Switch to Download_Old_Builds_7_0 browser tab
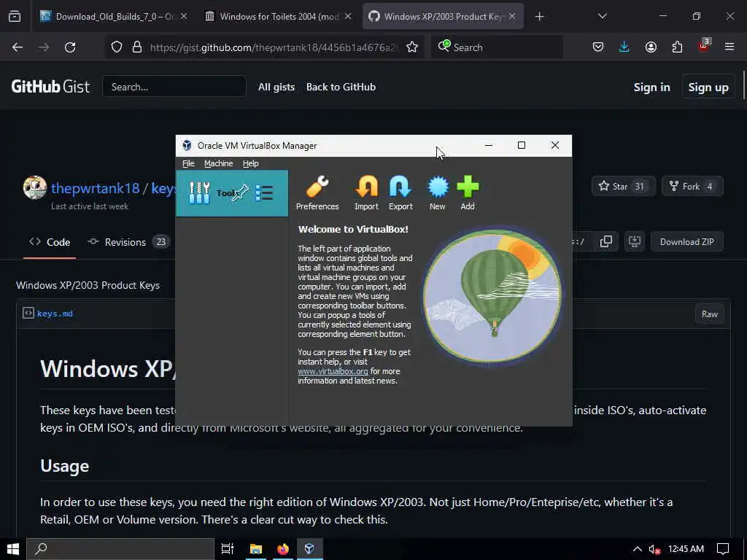The height and width of the screenshot is (560, 747). coord(115,16)
